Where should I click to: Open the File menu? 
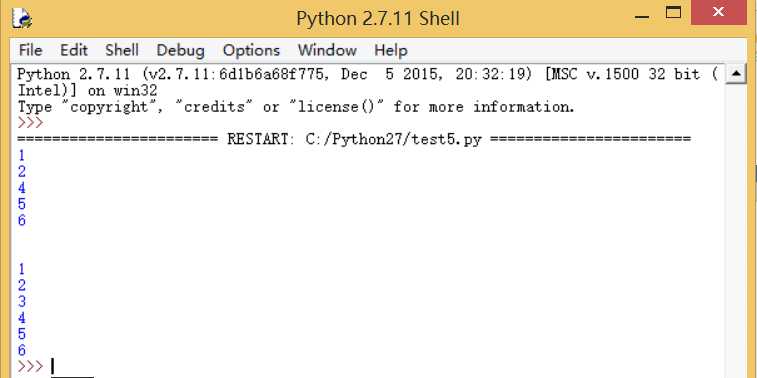point(30,50)
